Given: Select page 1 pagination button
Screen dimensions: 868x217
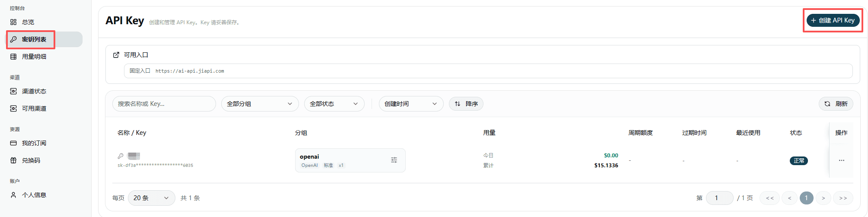Looking at the screenshot, I should coord(807,198).
